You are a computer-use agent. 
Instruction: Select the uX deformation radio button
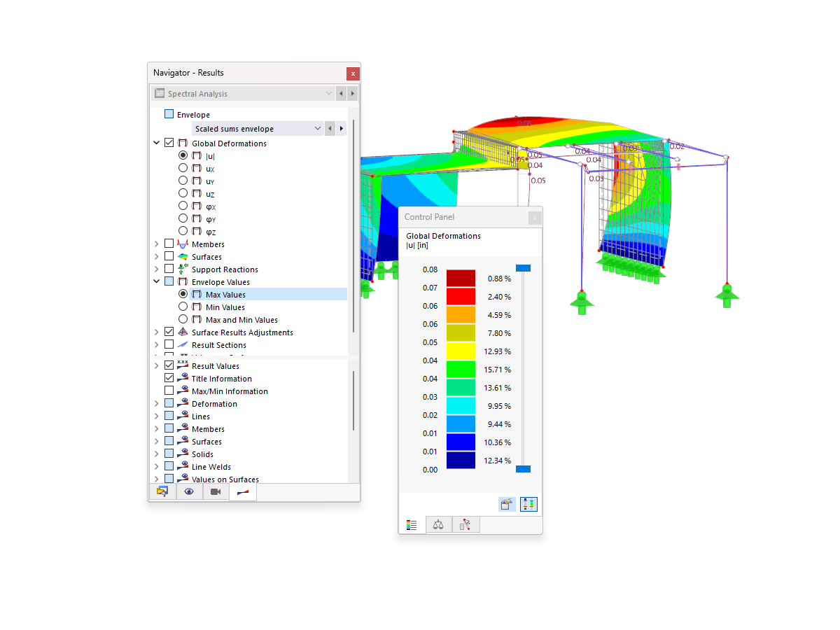tap(183, 168)
